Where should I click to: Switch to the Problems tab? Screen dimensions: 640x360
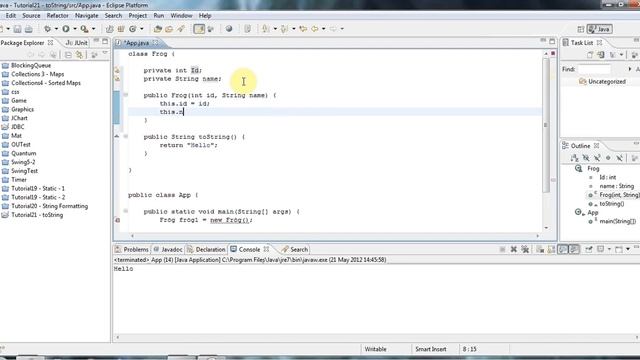pyautogui.click(x=132, y=249)
